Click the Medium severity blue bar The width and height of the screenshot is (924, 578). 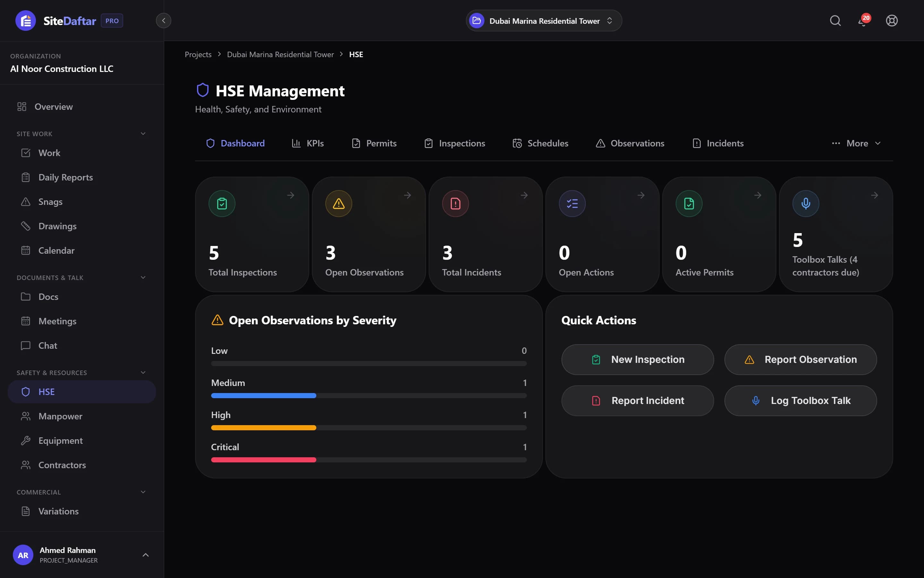pyautogui.click(x=263, y=396)
